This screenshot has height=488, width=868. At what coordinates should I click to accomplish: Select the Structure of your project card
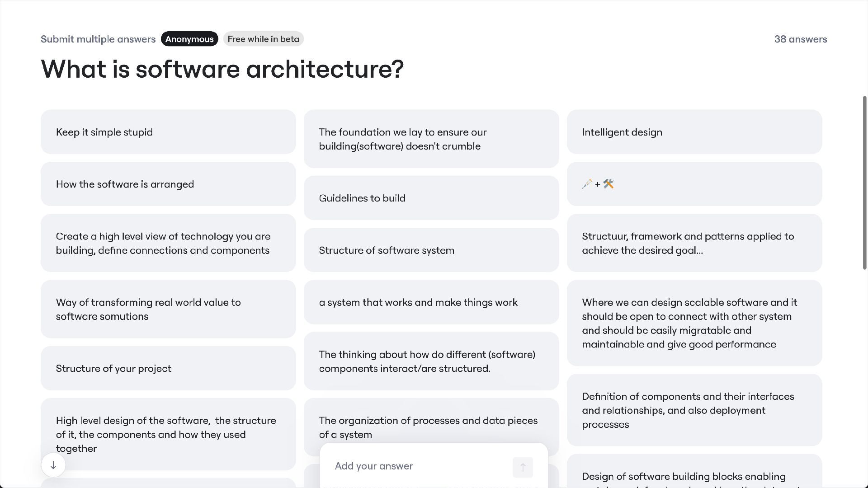(x=168, y=368)
